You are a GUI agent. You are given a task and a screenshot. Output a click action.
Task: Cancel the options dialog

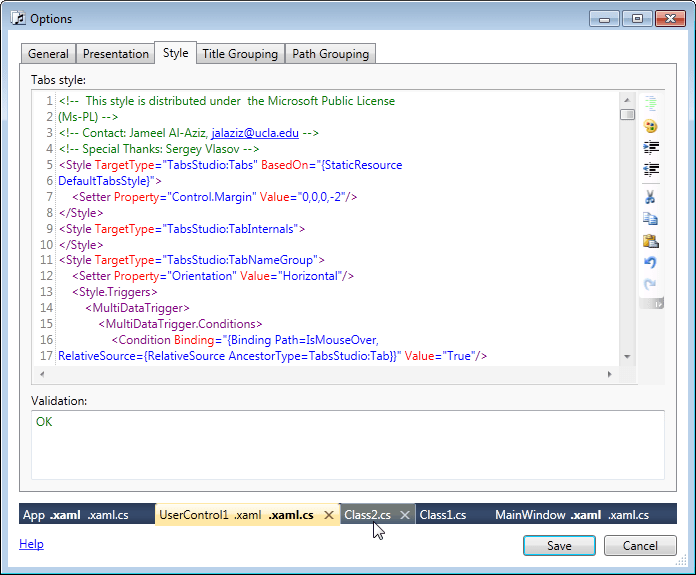(x=640, y=545)
